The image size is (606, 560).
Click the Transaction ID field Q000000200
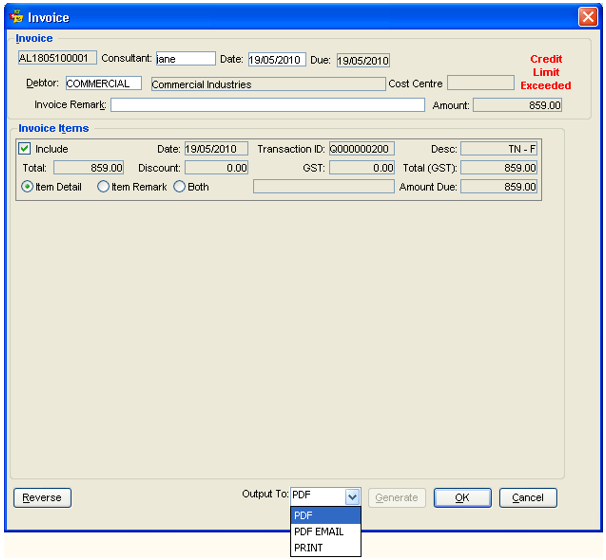point(361,149)
